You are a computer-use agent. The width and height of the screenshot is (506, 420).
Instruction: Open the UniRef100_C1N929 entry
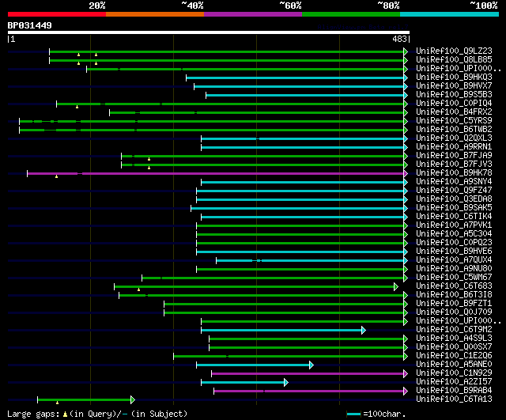pos(454,373)
